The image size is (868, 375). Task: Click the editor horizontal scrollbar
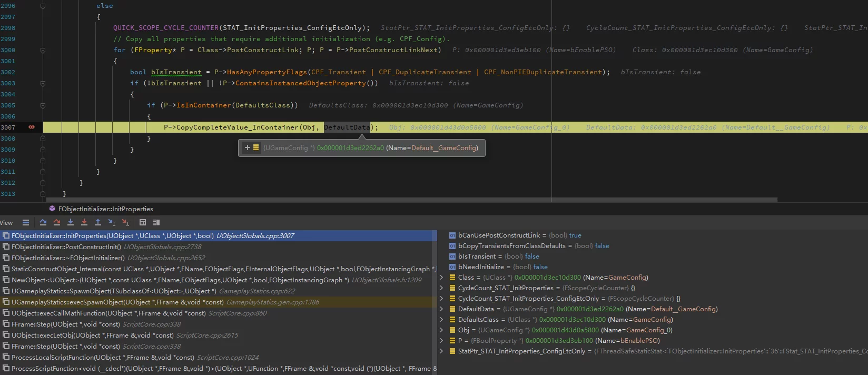(x=411, y=200)
